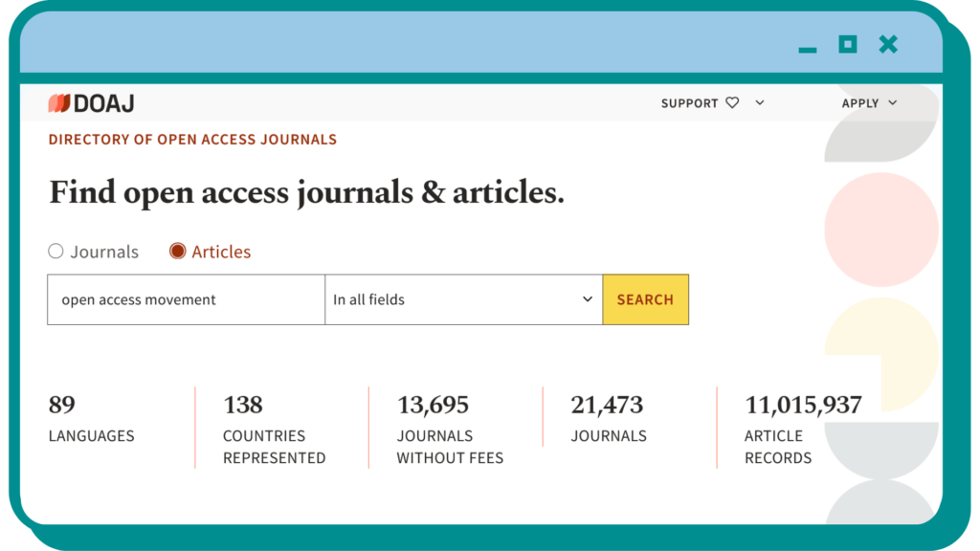Click the 11,015,937 Article Records statistic
The image size is (980, 551).
point(803,427)
